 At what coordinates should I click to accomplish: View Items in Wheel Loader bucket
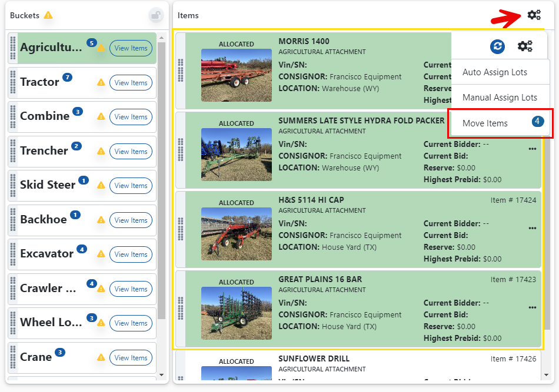coord(131,323)
